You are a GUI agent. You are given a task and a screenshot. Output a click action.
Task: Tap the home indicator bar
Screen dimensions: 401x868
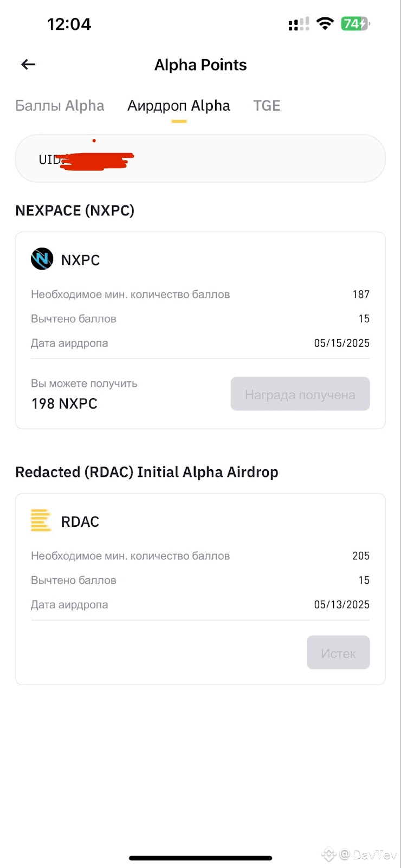pos(200,858)
